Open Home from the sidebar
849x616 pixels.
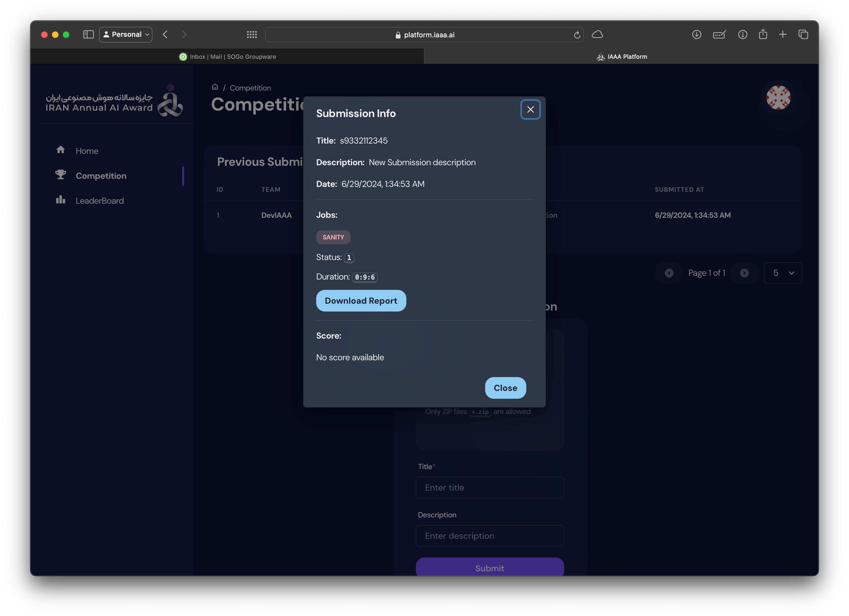coord(87,151)
